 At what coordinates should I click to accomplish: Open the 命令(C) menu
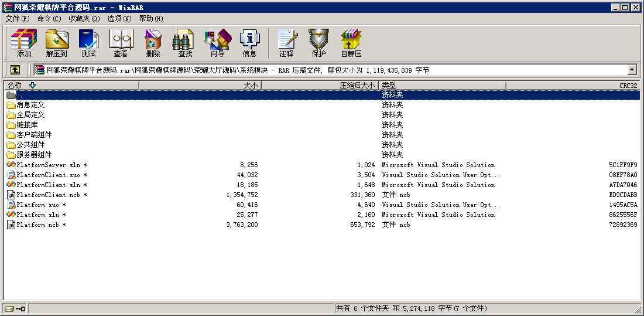point(49,19)
